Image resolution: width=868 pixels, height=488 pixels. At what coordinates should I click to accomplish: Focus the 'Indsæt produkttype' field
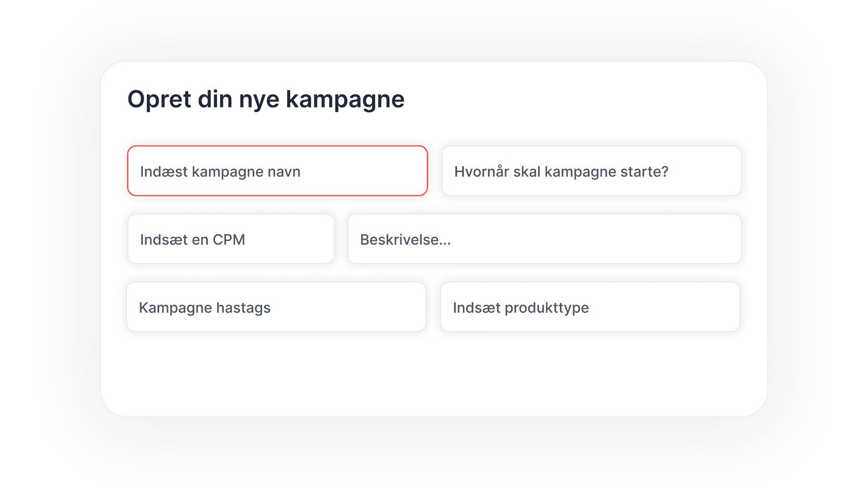(590, 307)
